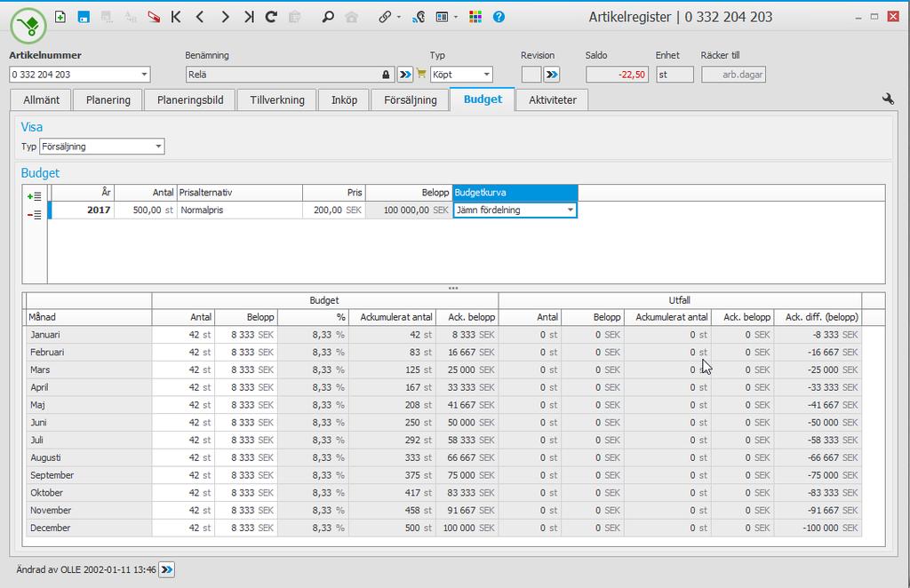
Task: Click the Månad column header
Action: [x=90, y=317]
